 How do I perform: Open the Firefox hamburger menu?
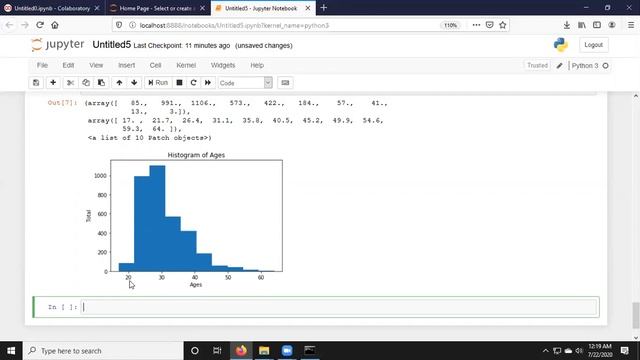point(631,25)
